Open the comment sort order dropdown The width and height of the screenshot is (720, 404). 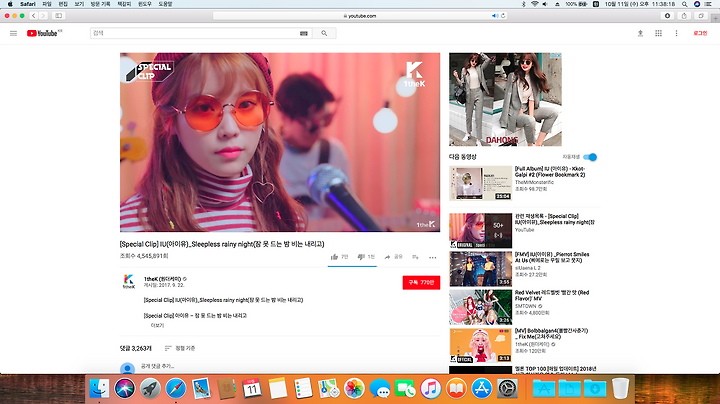point(180,348)
